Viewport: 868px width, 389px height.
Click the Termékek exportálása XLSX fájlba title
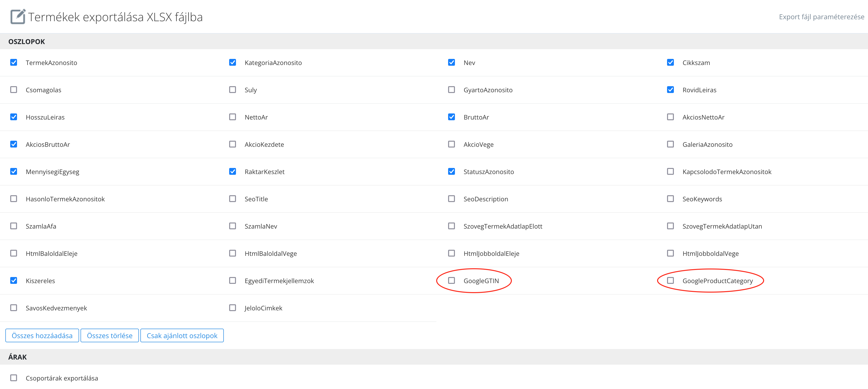click(x=115, y=17)
